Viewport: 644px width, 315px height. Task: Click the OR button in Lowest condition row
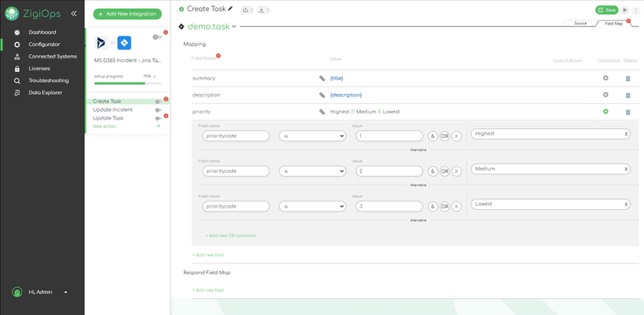tap(445, 207)
